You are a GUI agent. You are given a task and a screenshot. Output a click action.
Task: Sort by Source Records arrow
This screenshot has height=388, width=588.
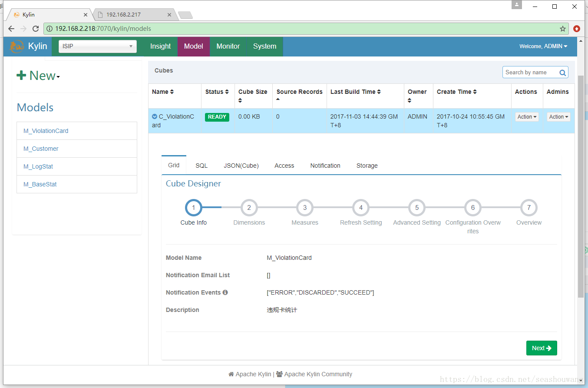278,100
